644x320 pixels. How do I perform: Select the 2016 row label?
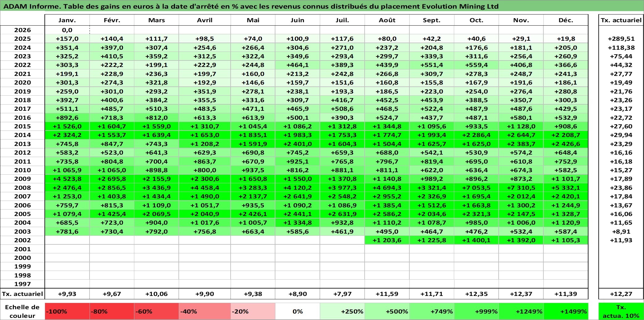click(x=23, y=118)
